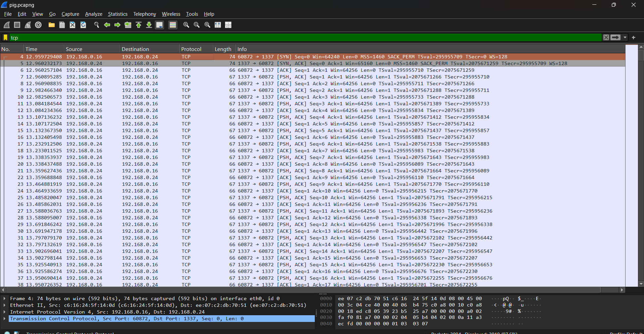Expand the Frame 4 details row
This screenshot has width=644, height=334.
[4, 298]
